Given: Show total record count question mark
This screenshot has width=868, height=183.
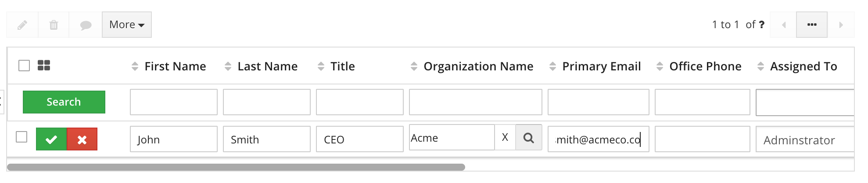Looking at the screenshot, I should (762, 25).
